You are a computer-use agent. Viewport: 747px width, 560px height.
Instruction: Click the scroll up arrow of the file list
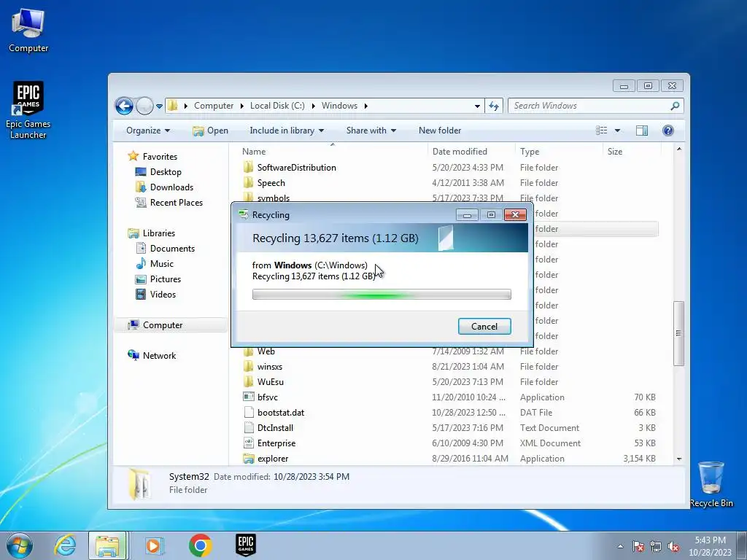(679, 149)
